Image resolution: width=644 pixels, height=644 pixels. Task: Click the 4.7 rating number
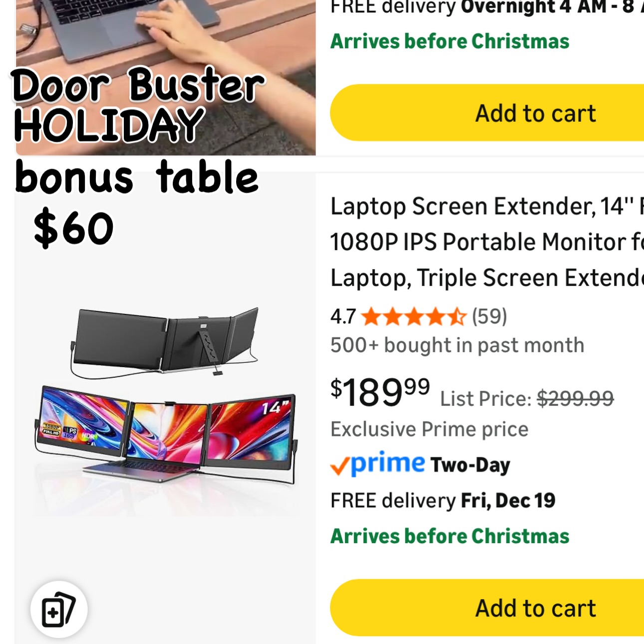point(343,317)
